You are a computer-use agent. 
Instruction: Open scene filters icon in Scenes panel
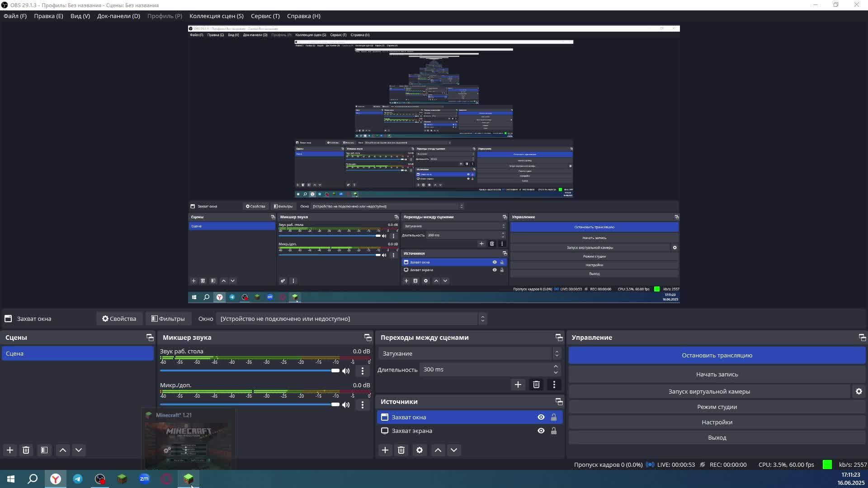pyautogui.click(x=44, y=450)
